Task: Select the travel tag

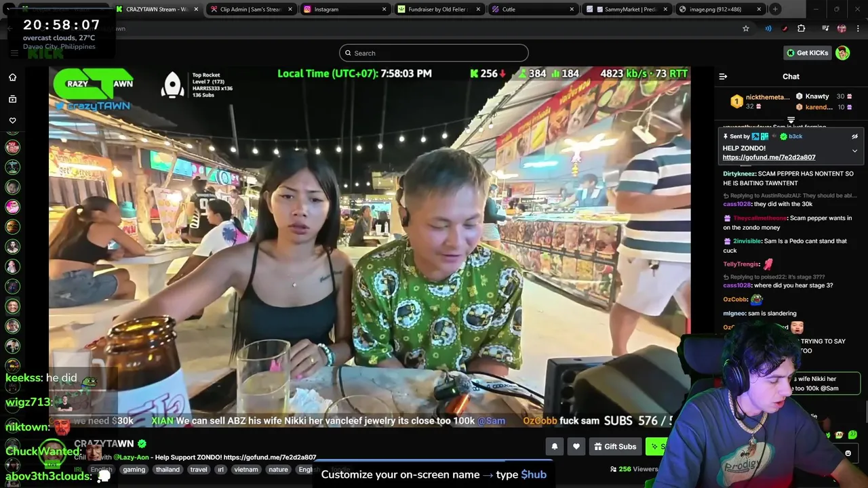Action: 199,470
